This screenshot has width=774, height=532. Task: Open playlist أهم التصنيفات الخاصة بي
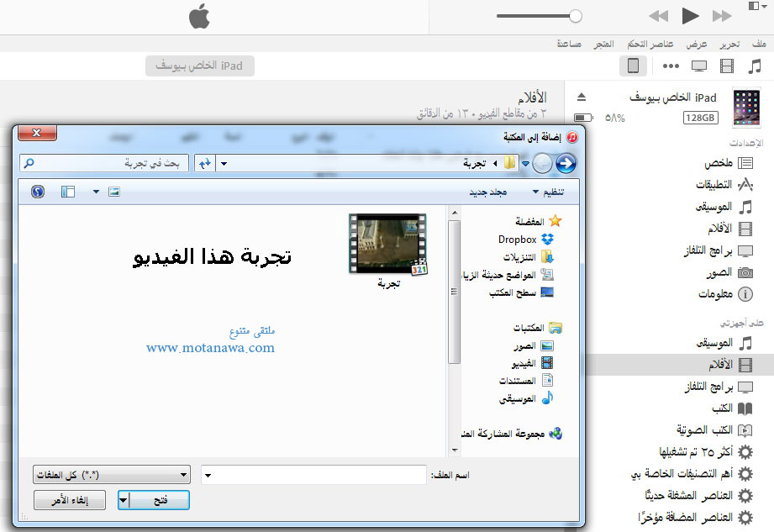692,474
